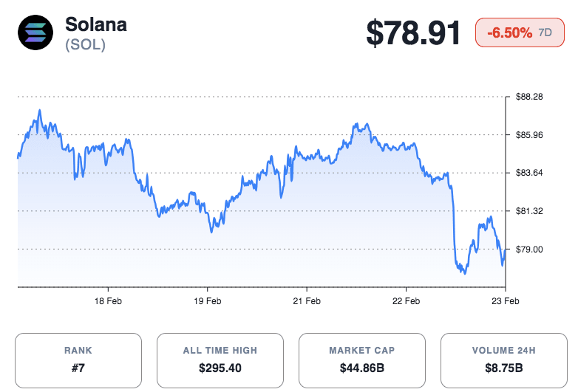Screen dimensions: 578x392
Task: Click the Solana logo icon
Action: (35, 32)
